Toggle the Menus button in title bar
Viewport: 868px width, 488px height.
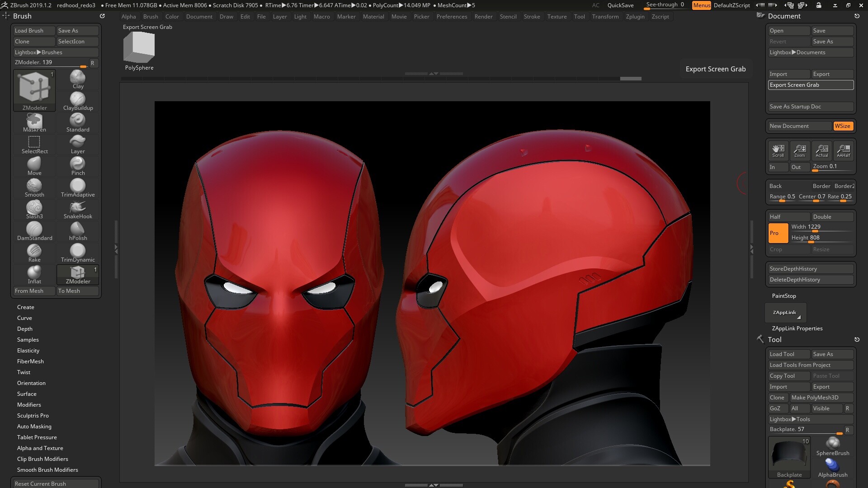click(x=702, y=5)
